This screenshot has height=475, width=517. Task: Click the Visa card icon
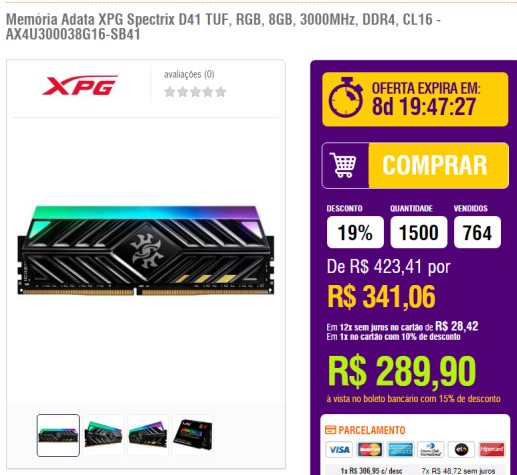pos(339,450)
